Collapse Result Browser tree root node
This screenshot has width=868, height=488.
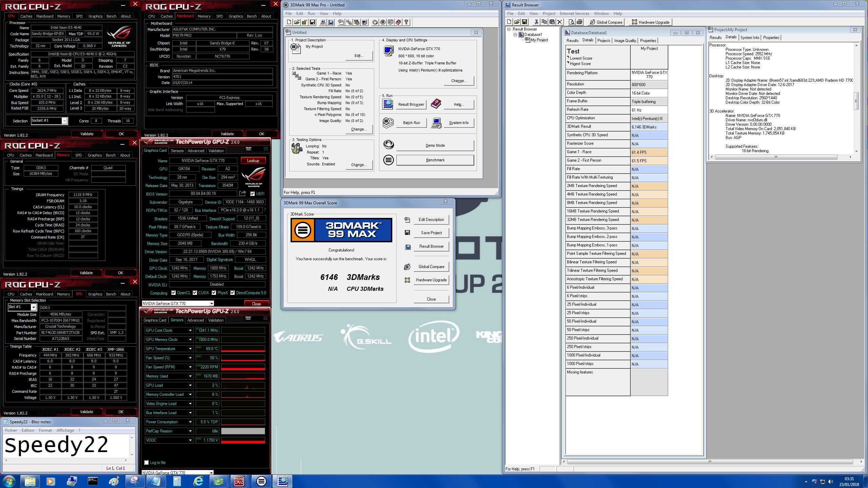point(509,29)
